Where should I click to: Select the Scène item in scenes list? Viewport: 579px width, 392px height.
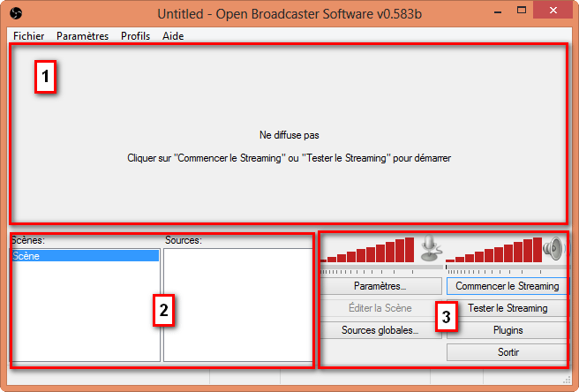pyautogui.click(x=86, y=256)
